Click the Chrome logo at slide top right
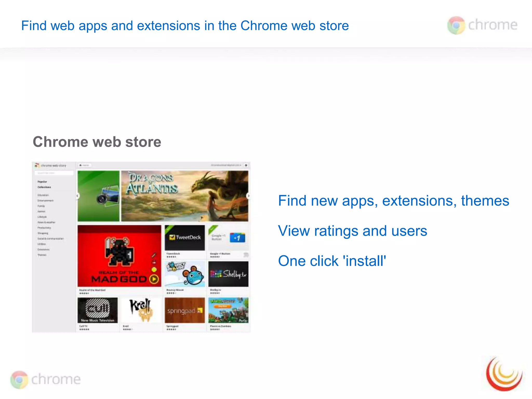The image size is (532, 399). click(x=482, y=25)
